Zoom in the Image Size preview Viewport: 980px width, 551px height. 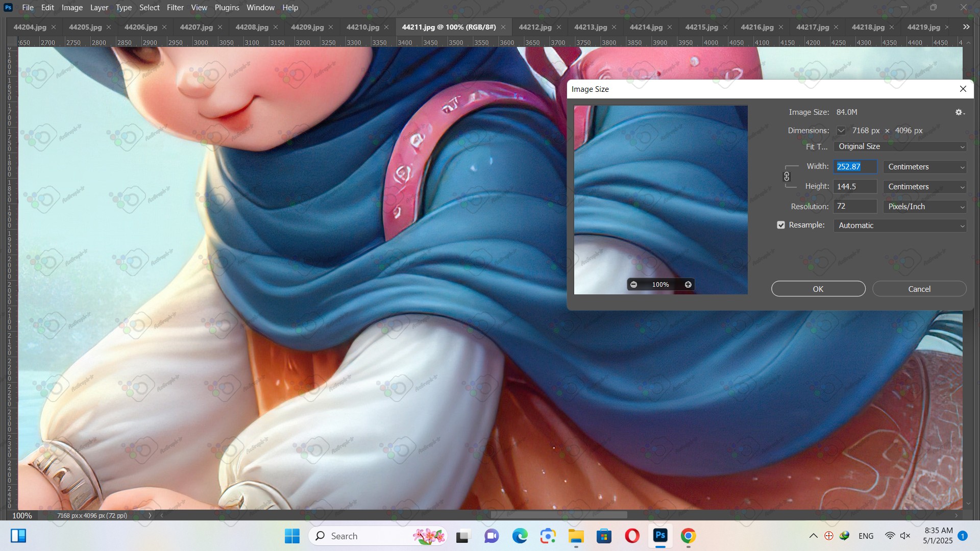tap(688, 285)
